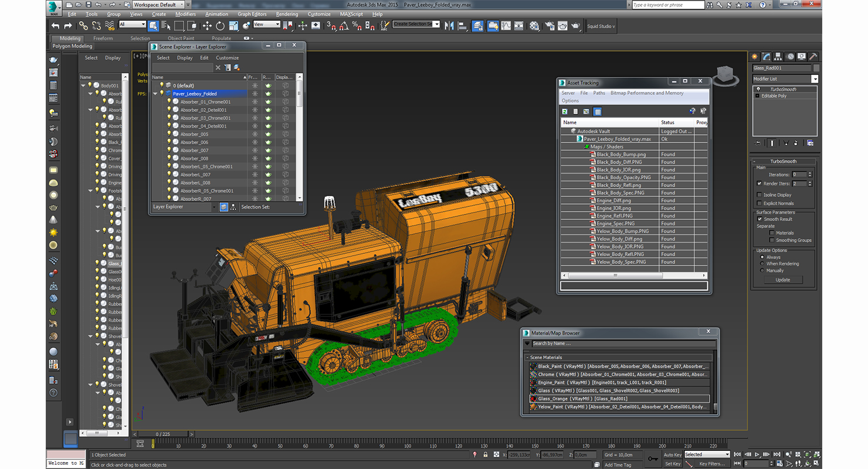Image resolution: width=868 pixels, height=469 pixels.
Task: Open the Utilities hammer panel tab
Action: point(813,56)
